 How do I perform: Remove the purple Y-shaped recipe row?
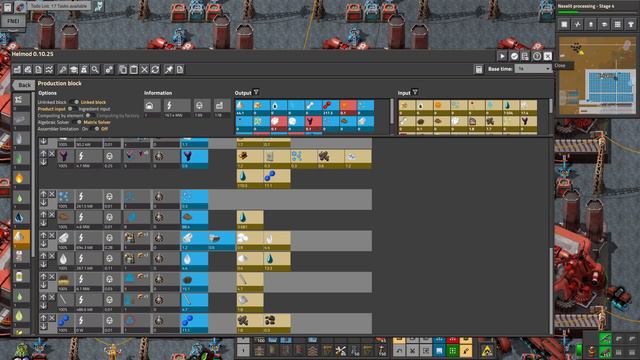pos(52,154)
